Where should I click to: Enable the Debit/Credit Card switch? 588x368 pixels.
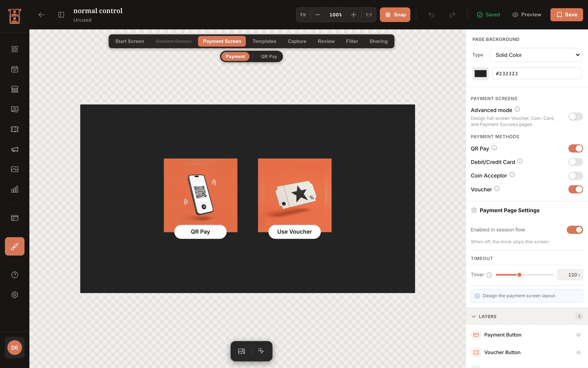(x=576, y=162)
